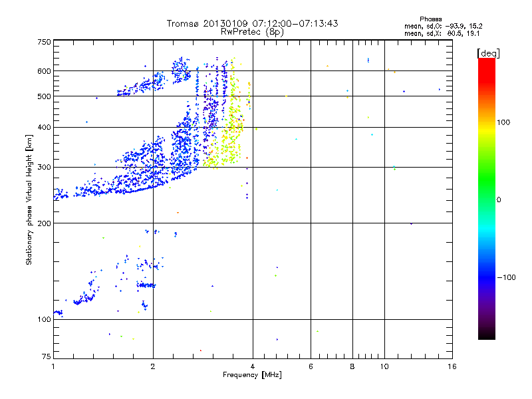Click the '16' frequency axis tick label
532x399 pixels.
tap(452, 366)
